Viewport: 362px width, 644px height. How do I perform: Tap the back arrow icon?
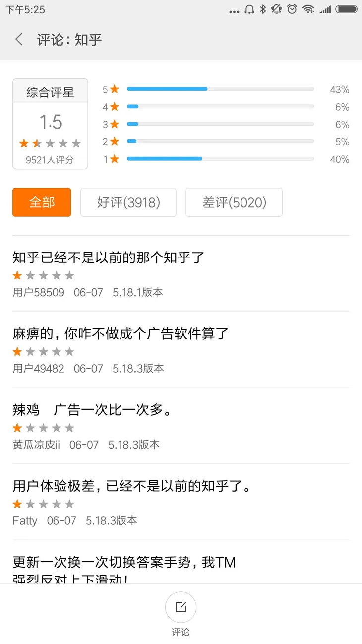[x=19, y=40]
